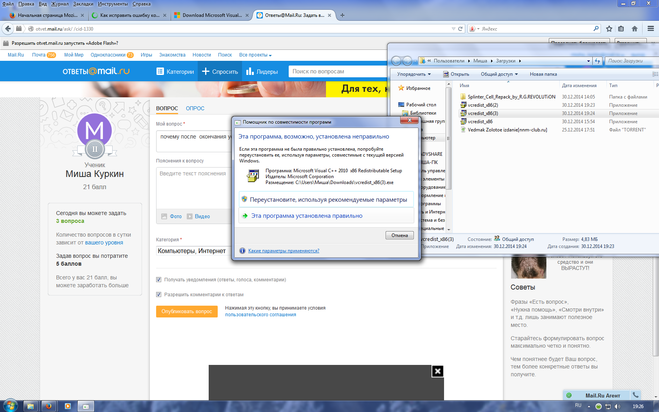Click 'Поиск по вопросам' search field
This screenshot has width=659, height=412.
338,71
